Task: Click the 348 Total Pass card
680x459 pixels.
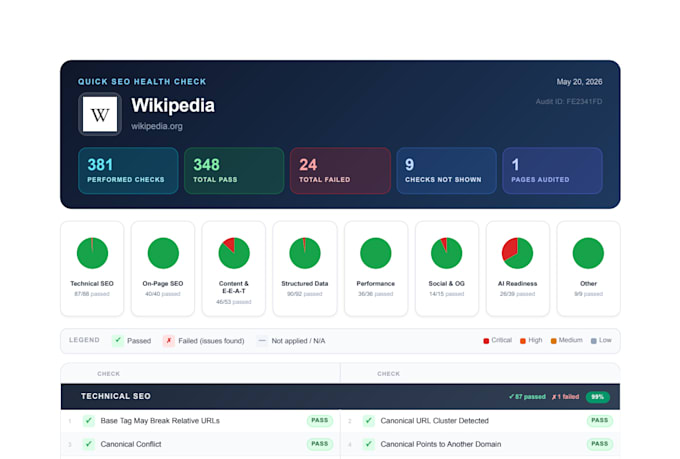Action: [x=234, y=170]
